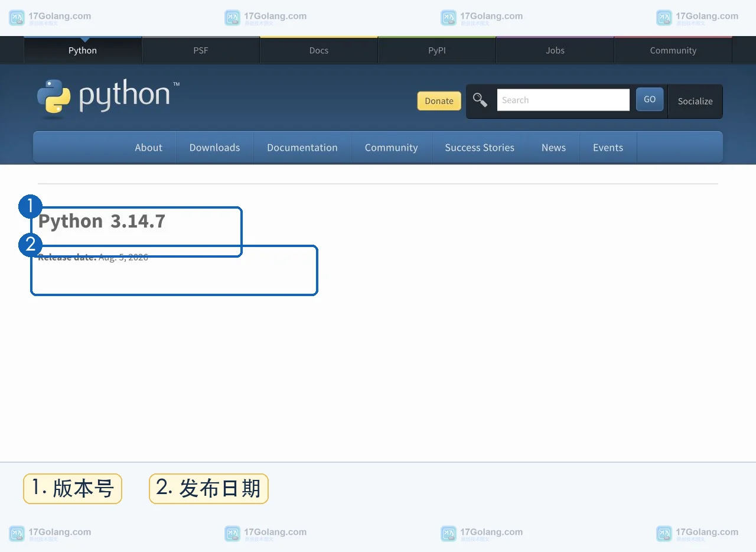Image resolution: width=756 pixels, height=552 pixels.
Task: Open the News navigation item
Action: click(553, 148)
